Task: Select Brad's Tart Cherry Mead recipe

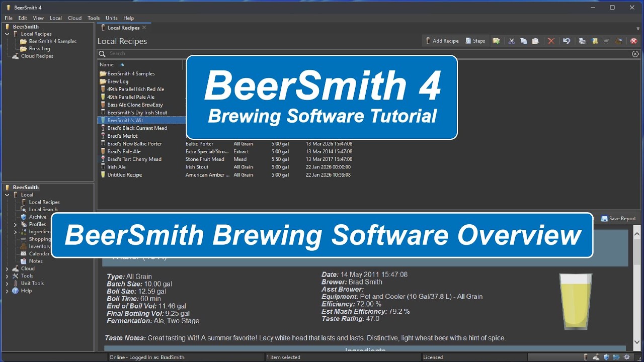Action: point(134,159)
